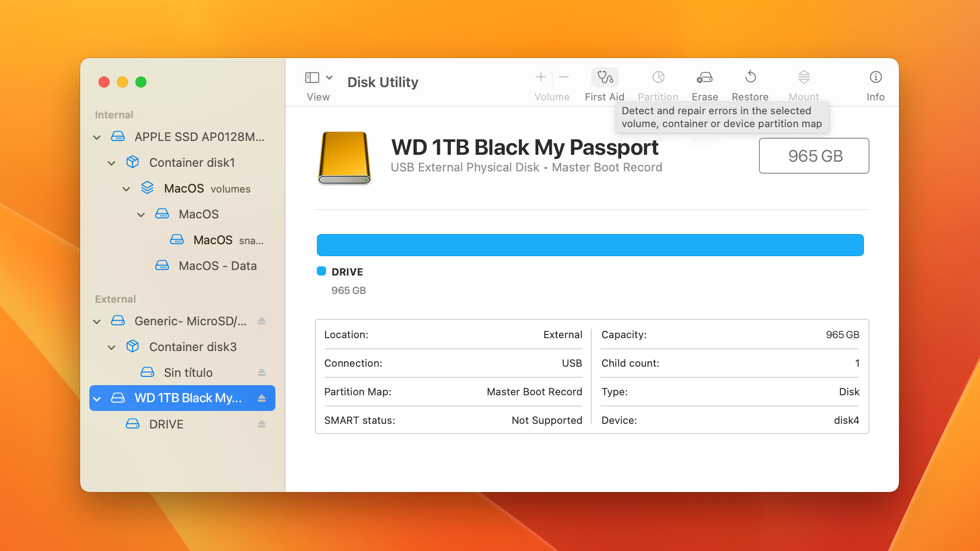Select Container disk3 row
This screenshot has height=551, width=980.
point(182,347)
